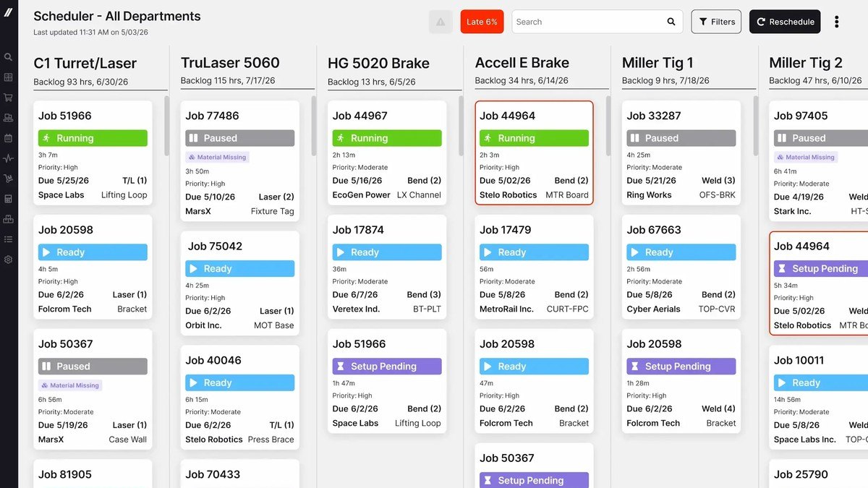Click the Miller Tig 1 column scrollbar
The image size is (868, 488).
tap(756, 125)
